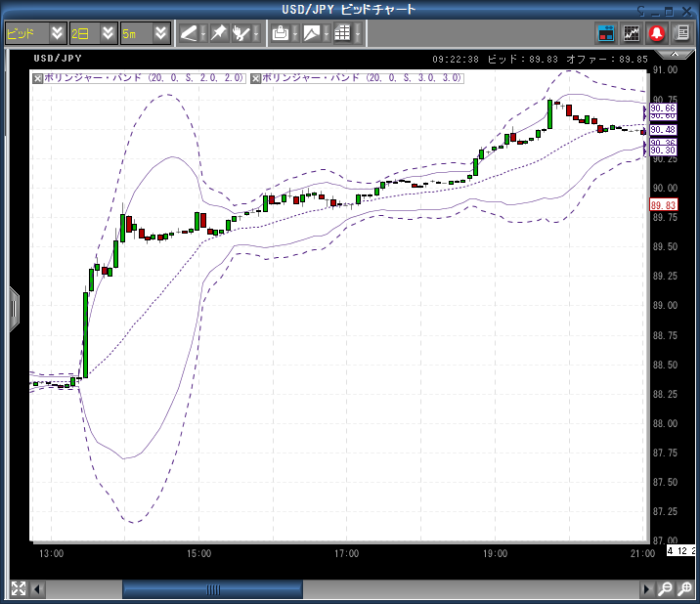Open the print icon in toolbar

281,32
